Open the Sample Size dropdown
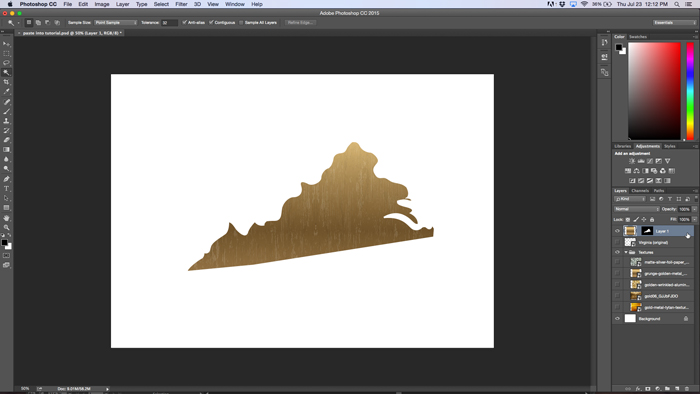This screenshot has width=700, height=394. click(x=115, y=22)
